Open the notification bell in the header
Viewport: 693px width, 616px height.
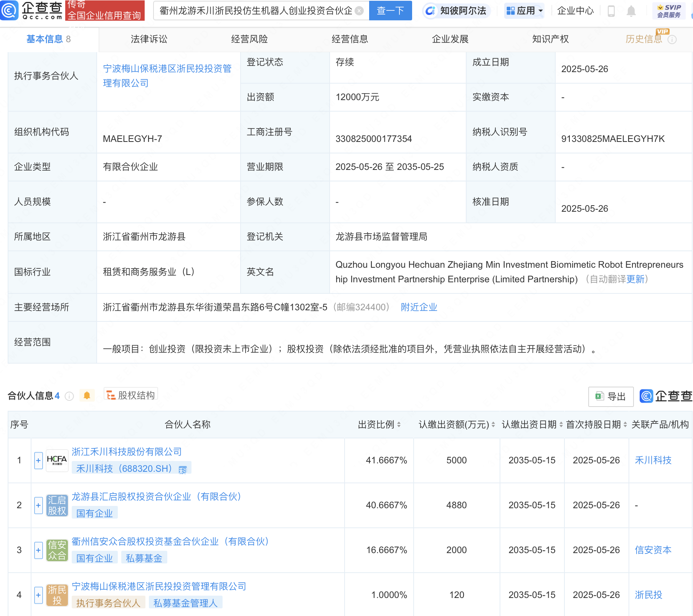pyautogui.click(x=631, y=11)
